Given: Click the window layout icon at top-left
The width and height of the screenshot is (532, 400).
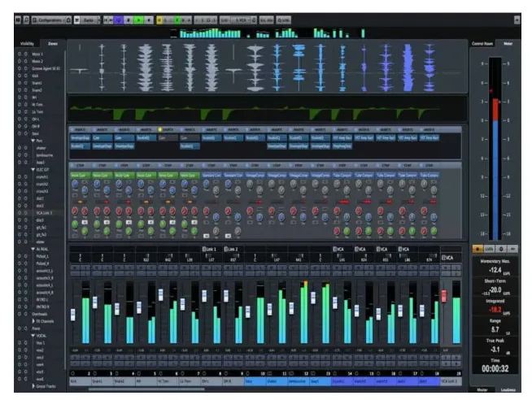Looking at the screenshot, I should pyautogui.click(x=18, y=17).
